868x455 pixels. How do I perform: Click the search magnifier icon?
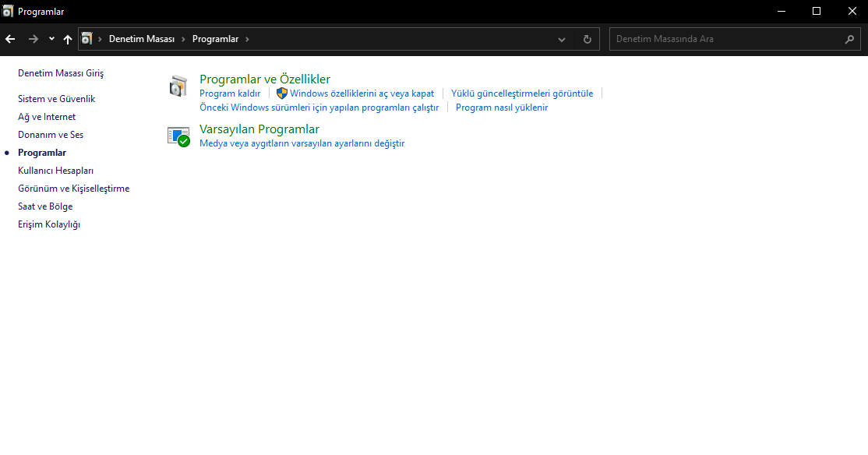coord(850,39)
